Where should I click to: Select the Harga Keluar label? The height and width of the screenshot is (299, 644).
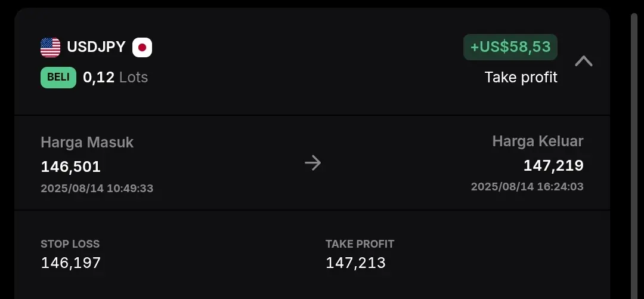coord(538,141)
